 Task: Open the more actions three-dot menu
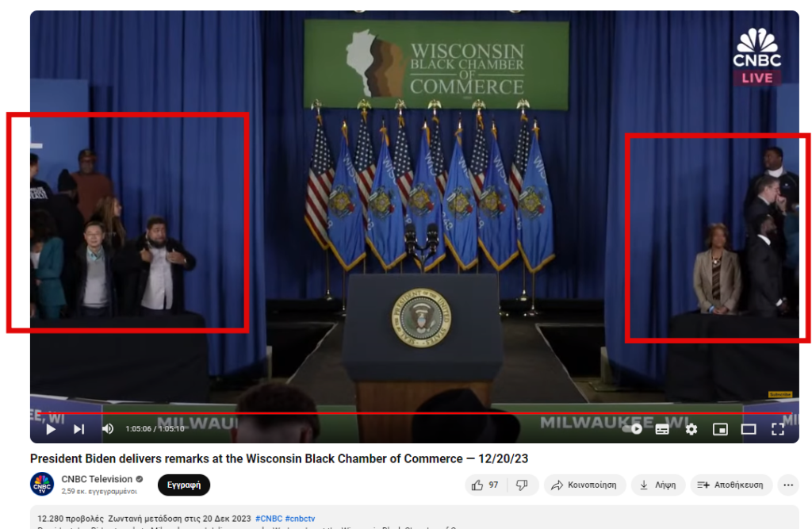tap(788, 485)
